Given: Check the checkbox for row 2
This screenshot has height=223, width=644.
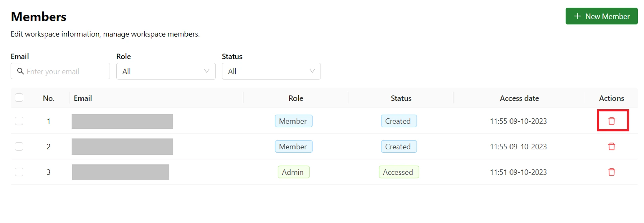Looking at the screenshot, I should click(19, 146).
